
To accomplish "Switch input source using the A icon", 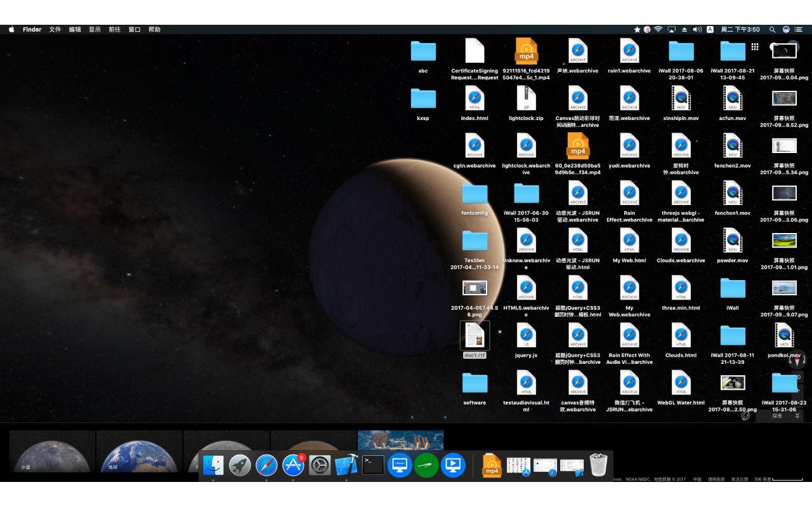I will coord(710,29).
